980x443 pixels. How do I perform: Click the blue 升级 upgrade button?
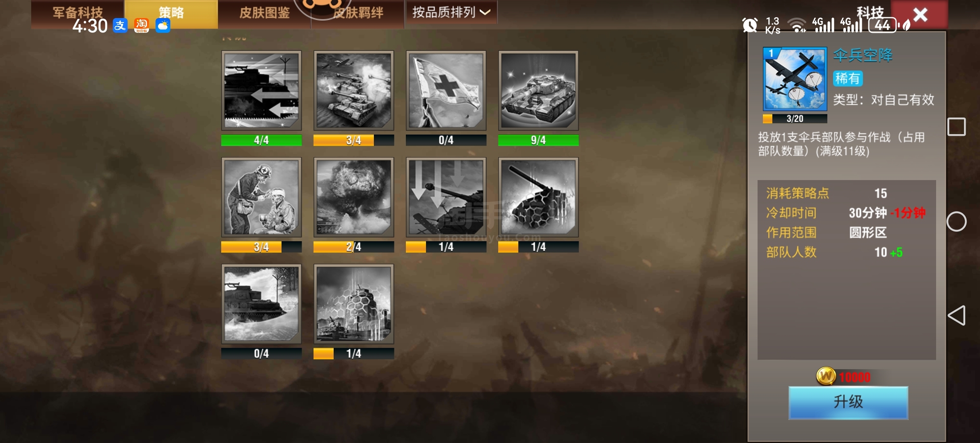coord(848,402)
